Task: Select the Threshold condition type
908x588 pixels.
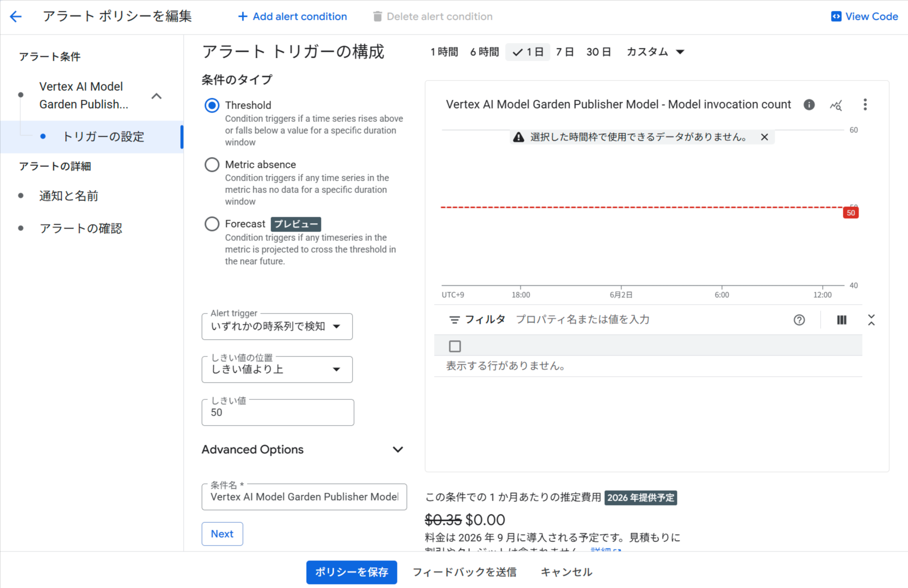Action: tap(212, 105)
